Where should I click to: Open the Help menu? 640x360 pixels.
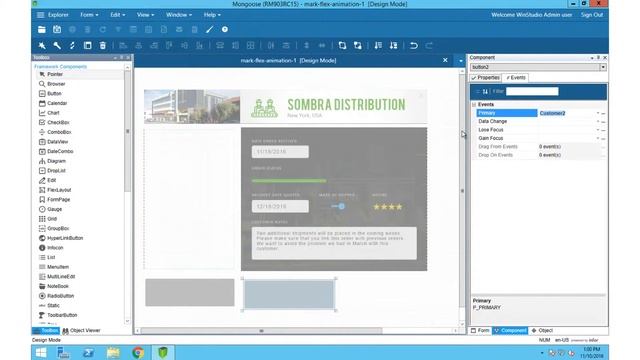pos(212,15)
